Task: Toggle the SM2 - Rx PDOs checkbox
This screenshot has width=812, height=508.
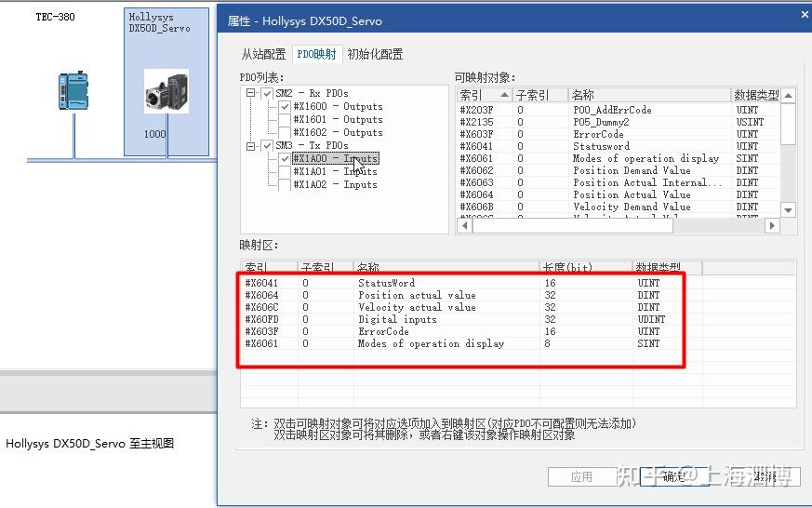Action: pos(267,93)
